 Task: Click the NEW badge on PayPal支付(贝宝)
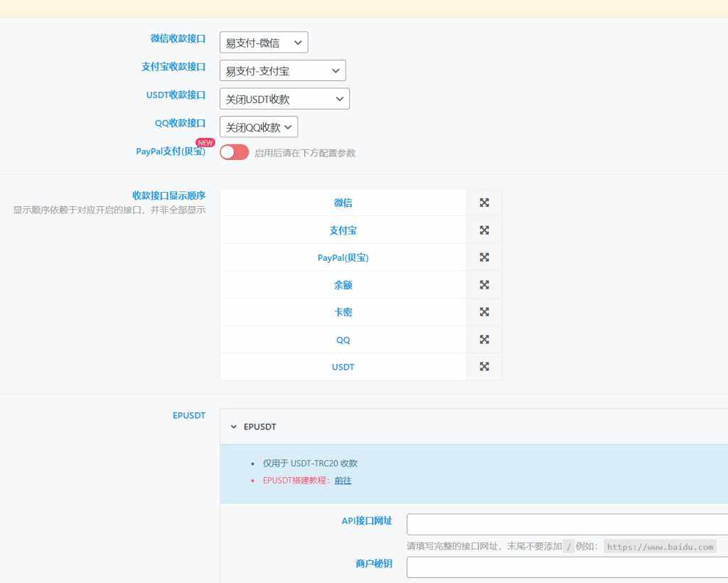pos(205,142)
